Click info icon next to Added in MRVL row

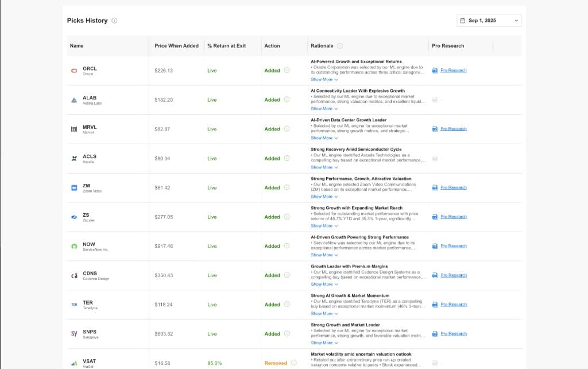(287, 129)
